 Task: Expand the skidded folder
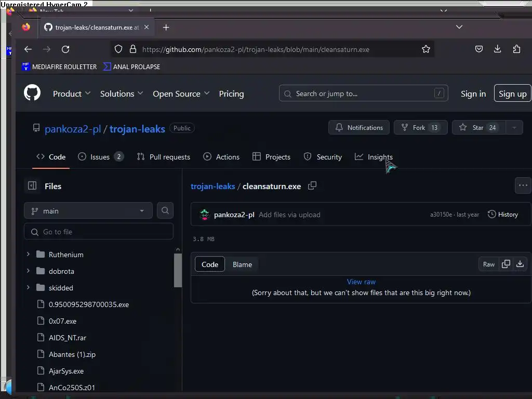(x=28, y=287)
